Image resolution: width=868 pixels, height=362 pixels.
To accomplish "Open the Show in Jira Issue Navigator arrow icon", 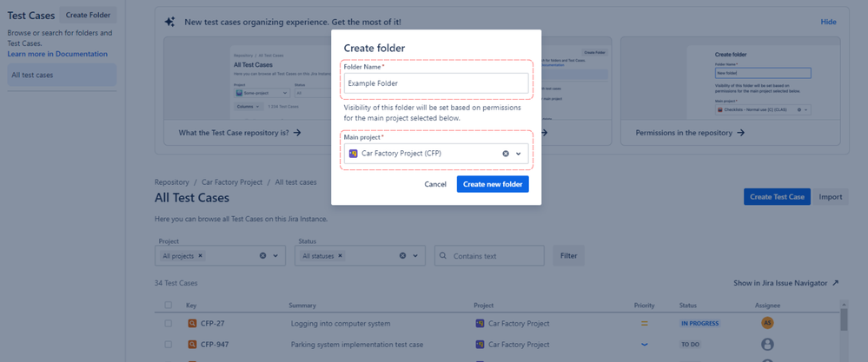I will [x=835, y=283].
